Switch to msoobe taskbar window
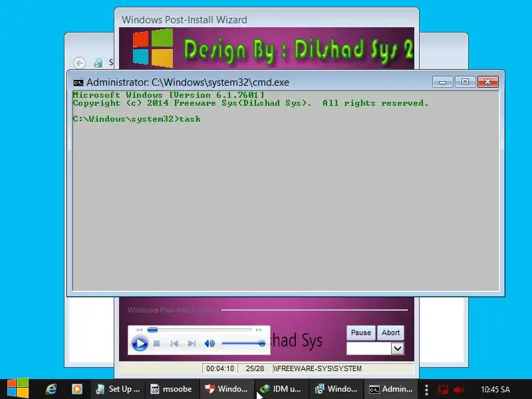This screenshot has height=399, width=532. (x=172, y=389)
